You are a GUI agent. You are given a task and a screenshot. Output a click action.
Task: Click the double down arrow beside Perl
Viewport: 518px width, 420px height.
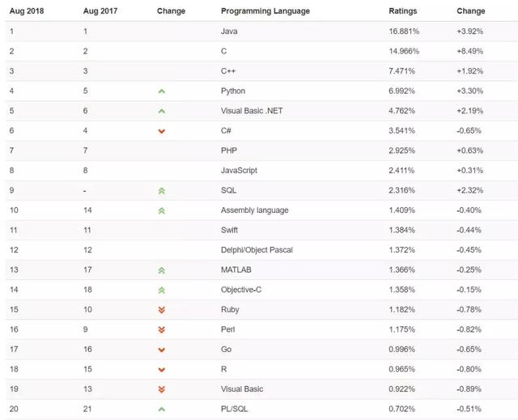(162, 329)
